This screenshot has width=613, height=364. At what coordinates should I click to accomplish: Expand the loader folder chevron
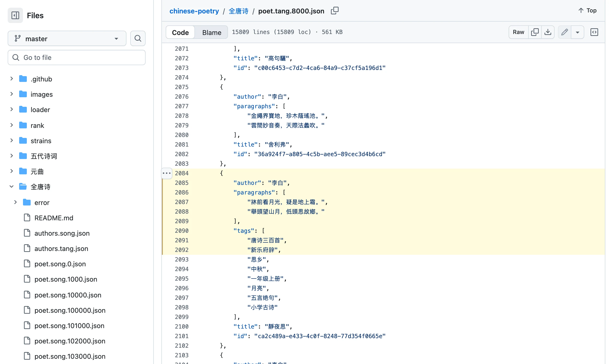(x=11, y=109)
